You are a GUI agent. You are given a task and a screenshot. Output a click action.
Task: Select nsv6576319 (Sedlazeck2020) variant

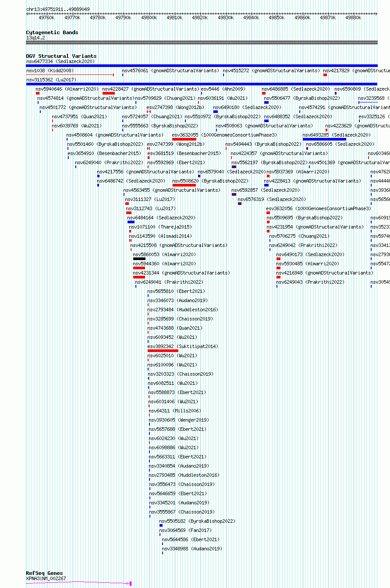pyautogui.click(x=272, y=199)
